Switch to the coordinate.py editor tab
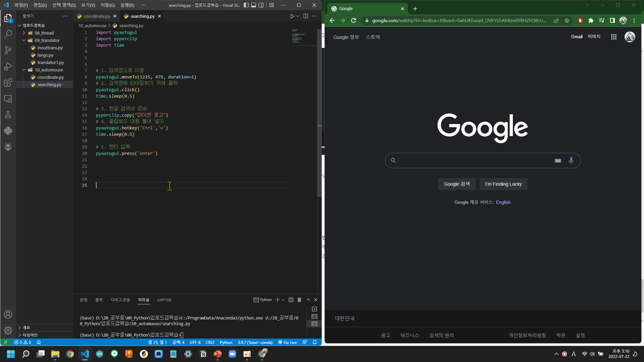This screenshot has width=644, height=362. 97,16
